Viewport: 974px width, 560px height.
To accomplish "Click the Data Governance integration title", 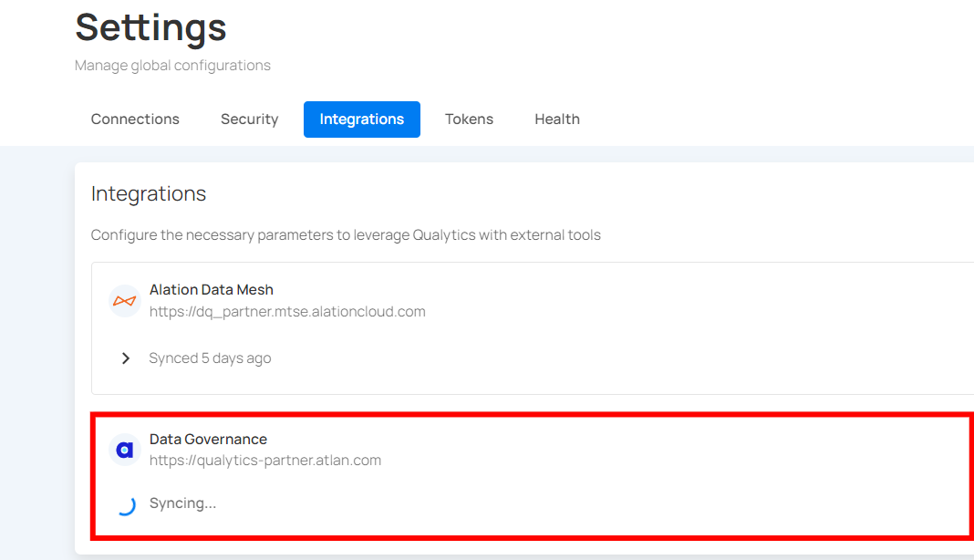I will pyautogui.click(x=208, y=440).
